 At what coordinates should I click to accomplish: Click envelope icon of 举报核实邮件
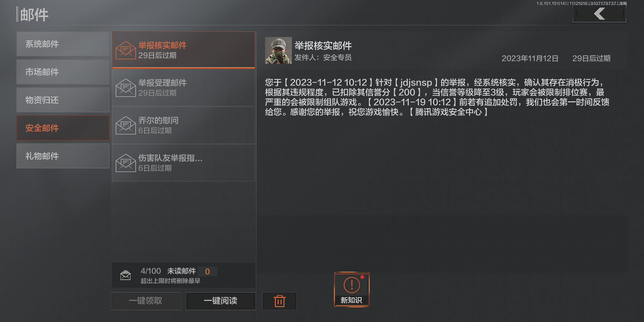click(x=126, y=50)
